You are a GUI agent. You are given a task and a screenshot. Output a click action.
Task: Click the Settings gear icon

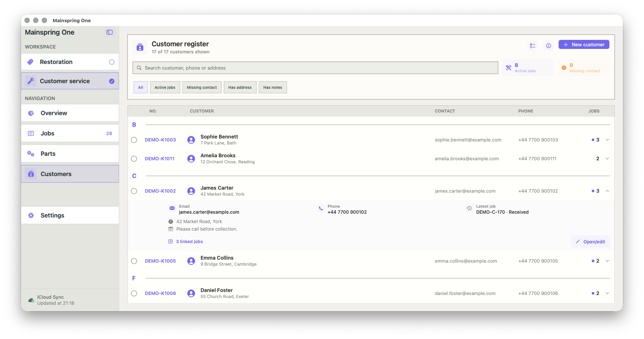(31, 216)
